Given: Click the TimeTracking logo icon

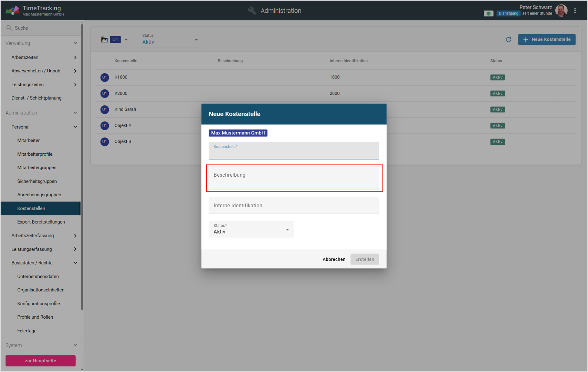Looking at the screenshot, I should tap(12, 11).
